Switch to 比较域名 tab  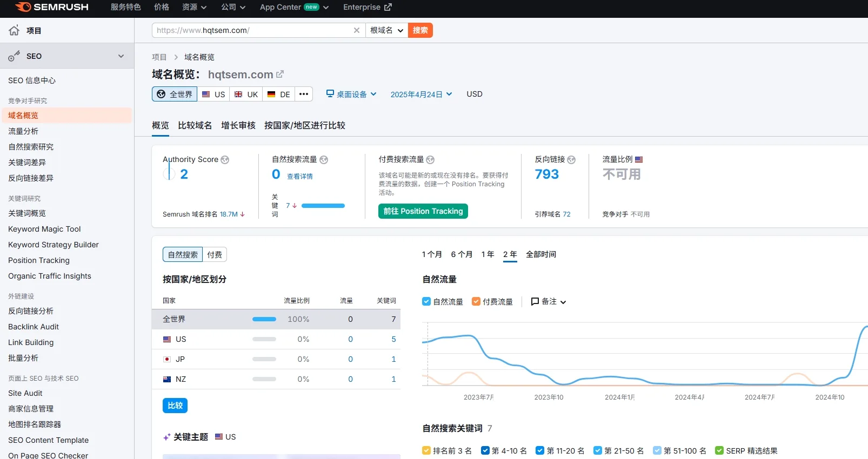[x=195, y=125]
